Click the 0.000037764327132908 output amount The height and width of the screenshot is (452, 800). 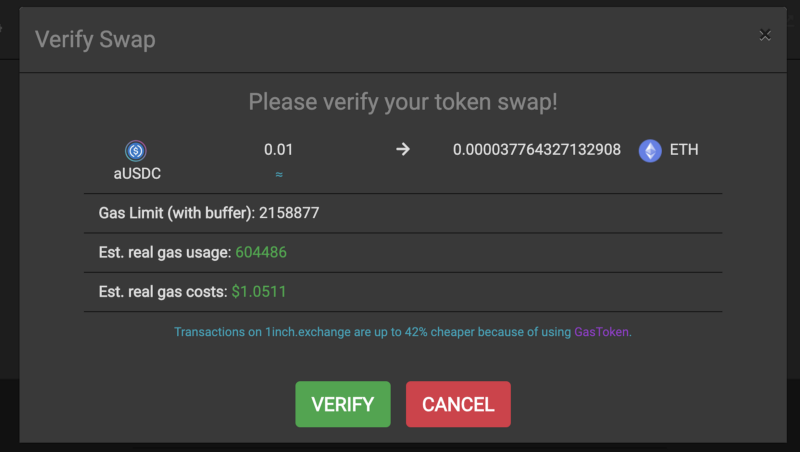pos(537,150)
